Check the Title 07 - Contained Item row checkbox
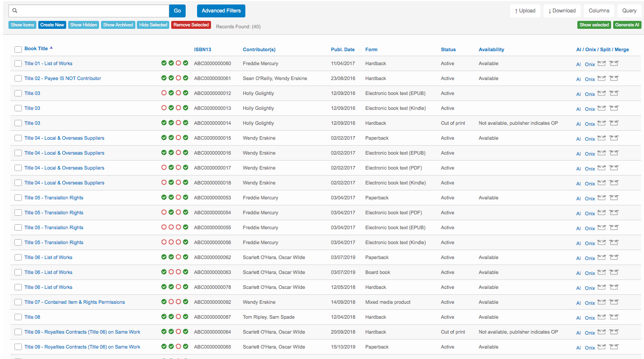 coord(18,302)
